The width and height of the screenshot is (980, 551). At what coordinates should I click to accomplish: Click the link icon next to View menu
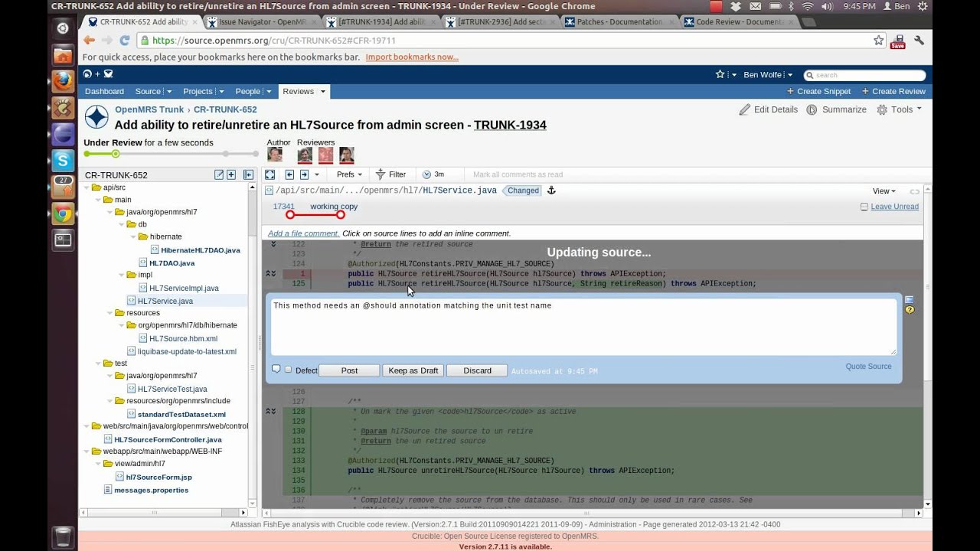pyautogui.click(x=914, y=191)
